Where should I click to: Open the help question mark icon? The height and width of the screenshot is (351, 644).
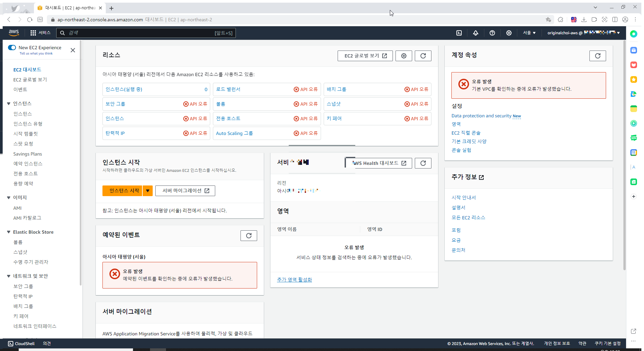492,33
